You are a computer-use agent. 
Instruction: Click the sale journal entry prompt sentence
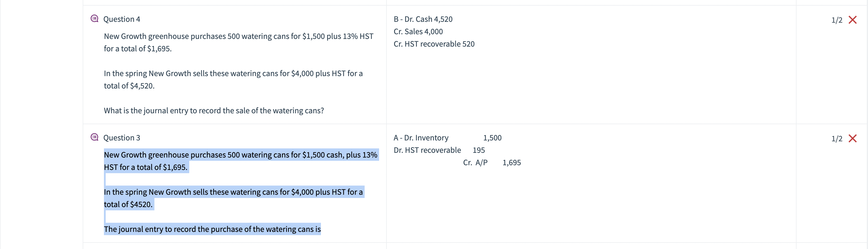coord(213,110)
